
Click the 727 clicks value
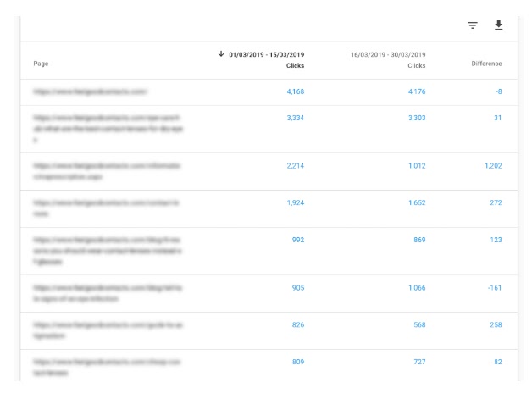coord(417,362)
